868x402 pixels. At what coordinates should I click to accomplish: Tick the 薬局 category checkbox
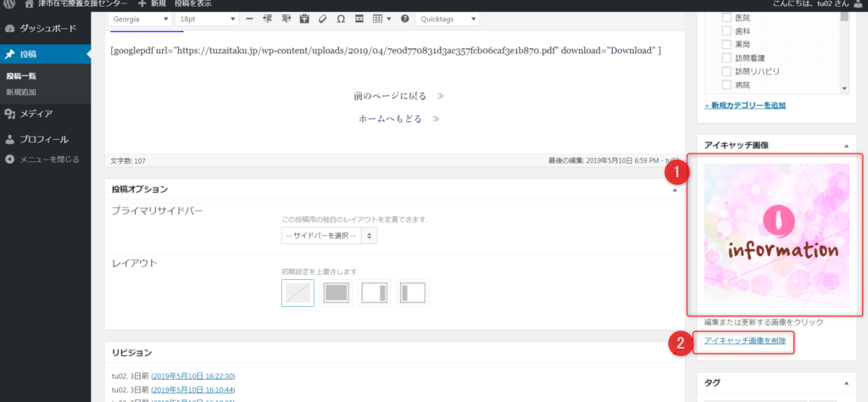click(x=726, y=45)
